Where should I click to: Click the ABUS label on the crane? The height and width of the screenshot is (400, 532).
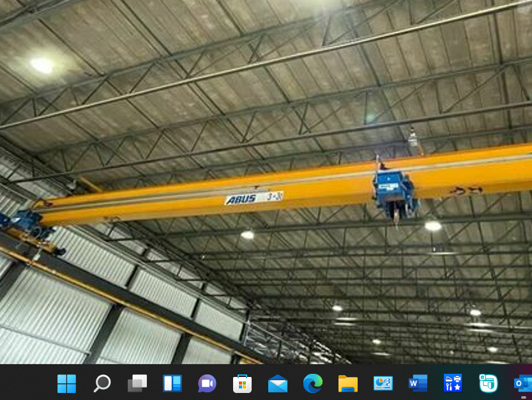pyautogui.click(x=241, y=199)
